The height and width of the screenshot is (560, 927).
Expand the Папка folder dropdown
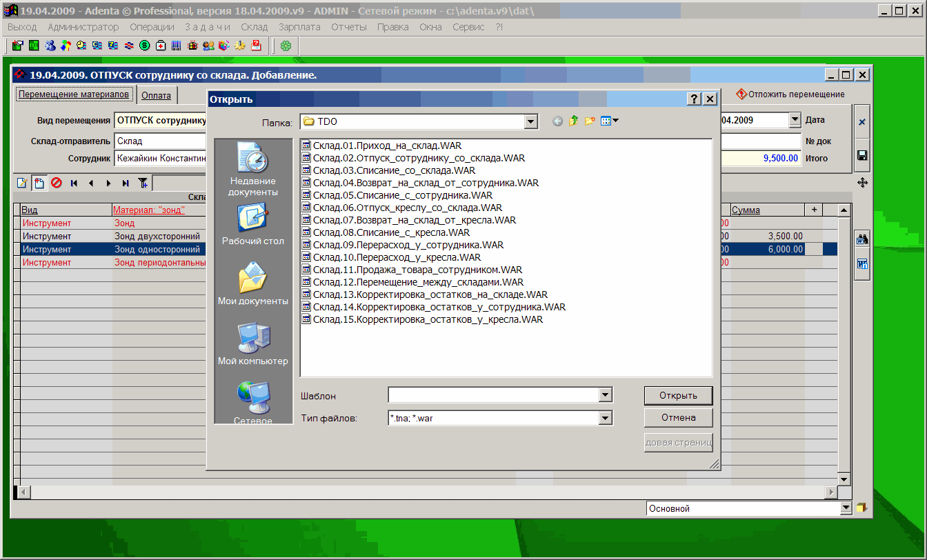pos(530,122)
